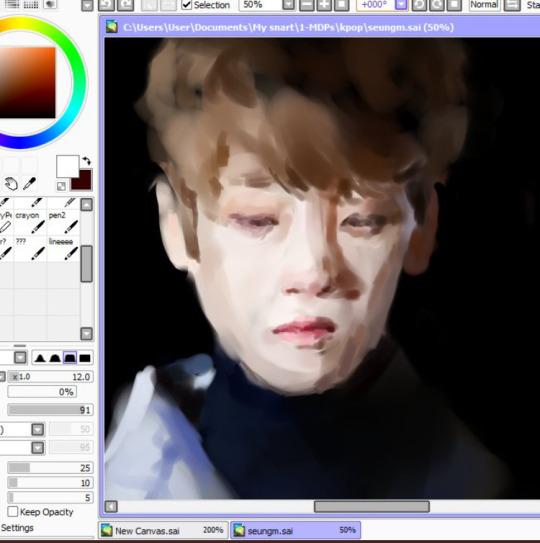This screenshot has height=543, width=540.
Task: Select the Hand pan tool
Action: (x=11, y=184)
